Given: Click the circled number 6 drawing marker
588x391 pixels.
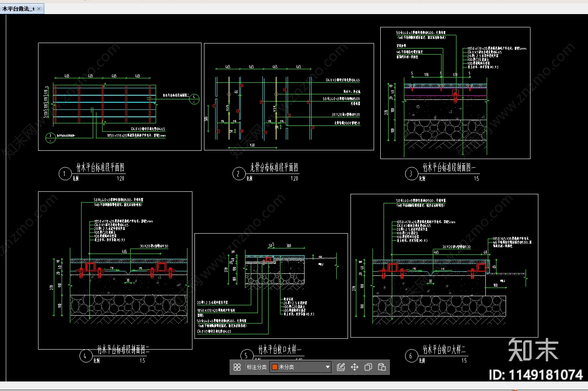Looking at the screenshot, I should pyautogui.click(x=411, y=356).
